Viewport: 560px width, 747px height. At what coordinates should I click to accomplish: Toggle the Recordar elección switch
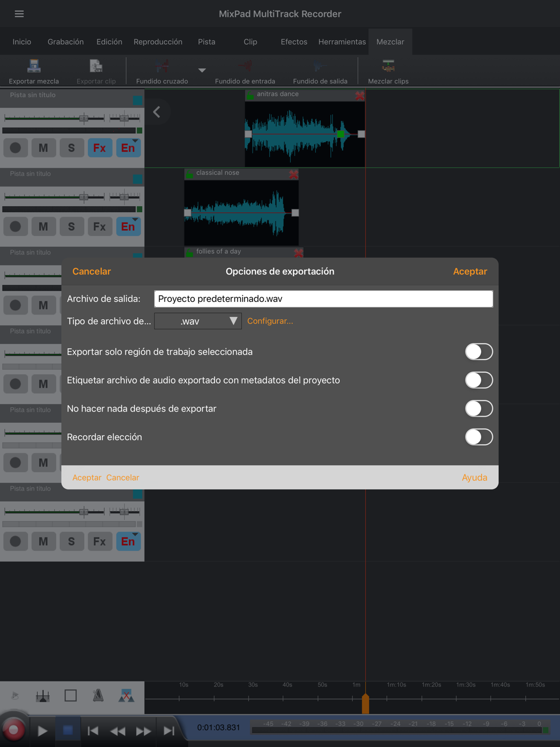(479, 437)
